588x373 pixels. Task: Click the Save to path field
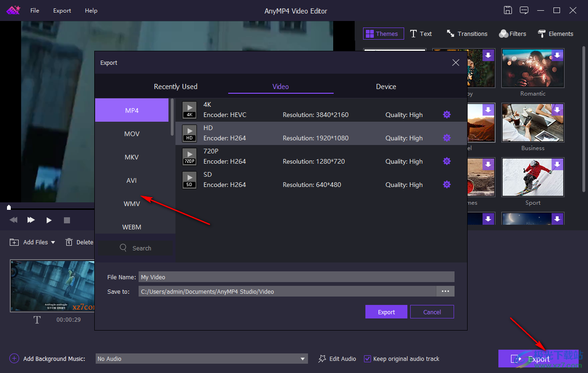(287, 291)
